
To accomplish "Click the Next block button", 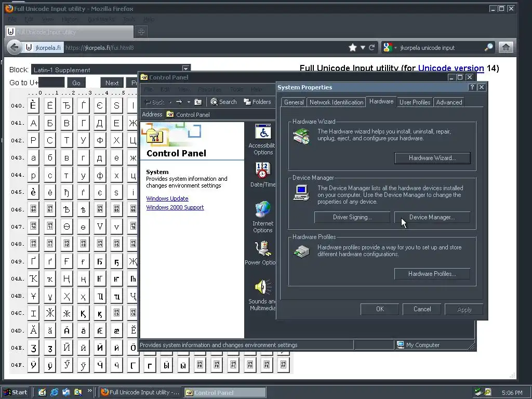I will (112, 83).
